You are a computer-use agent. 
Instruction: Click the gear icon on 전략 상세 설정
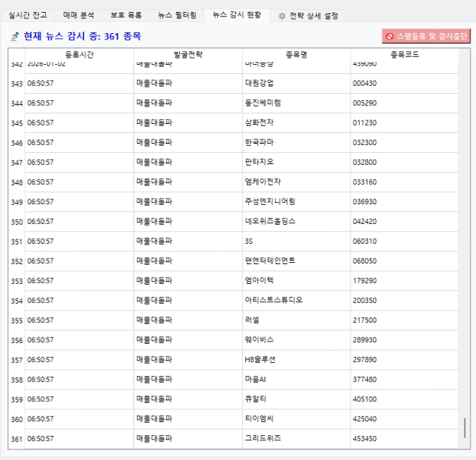pyautogui.click(x=282, y=16)
